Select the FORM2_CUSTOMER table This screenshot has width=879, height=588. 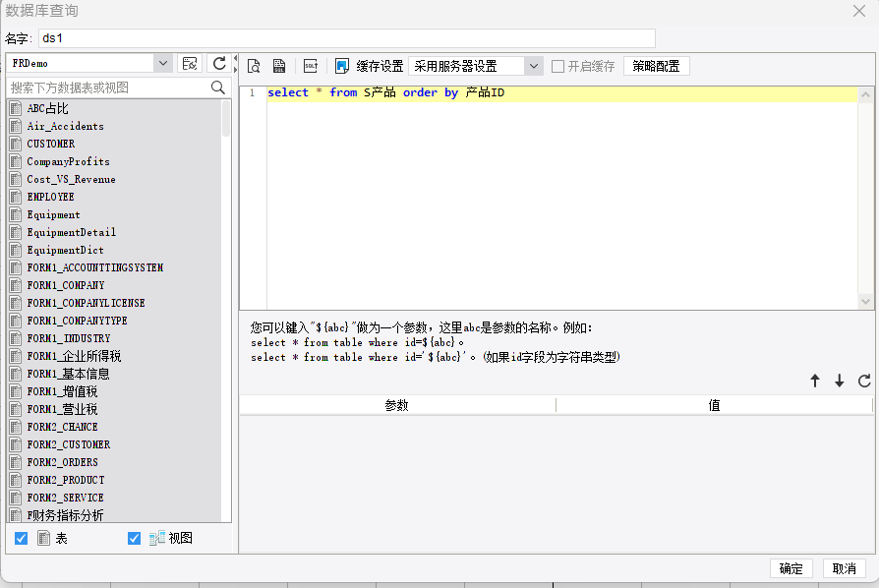pos(69,444)
